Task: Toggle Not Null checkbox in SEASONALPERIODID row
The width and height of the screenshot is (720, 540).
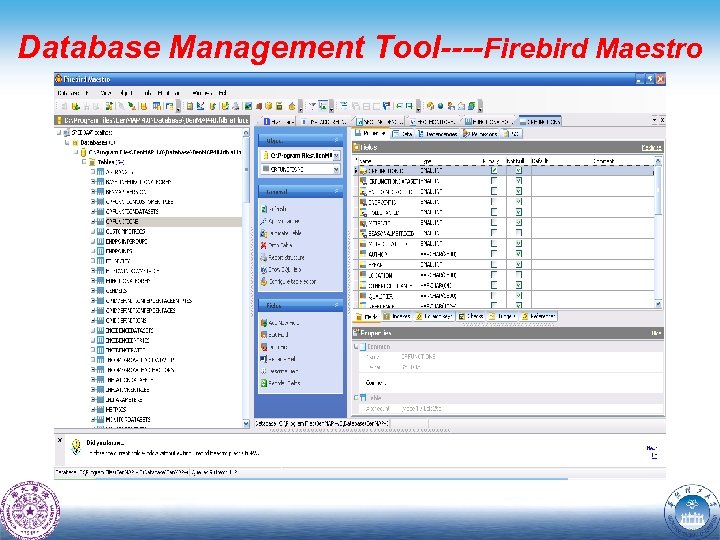Action: (518, 233)
